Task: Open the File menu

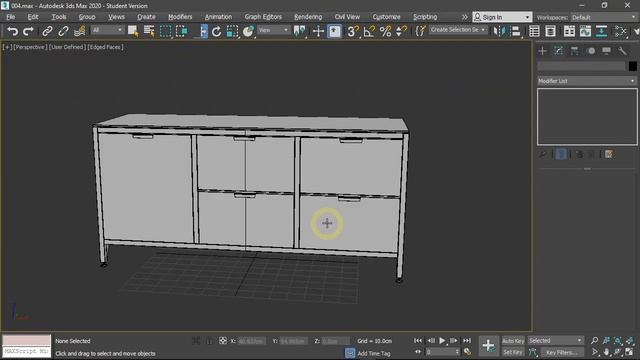Action: 11,17
